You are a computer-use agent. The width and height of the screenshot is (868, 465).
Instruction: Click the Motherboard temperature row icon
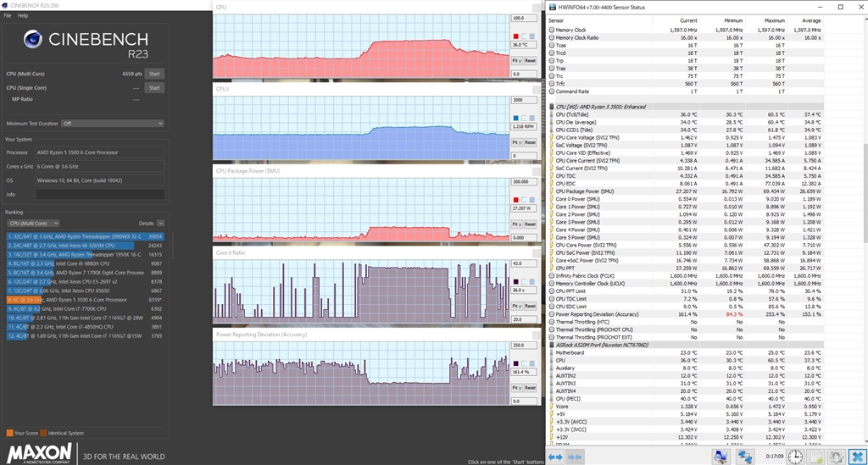tap(551, 352)
